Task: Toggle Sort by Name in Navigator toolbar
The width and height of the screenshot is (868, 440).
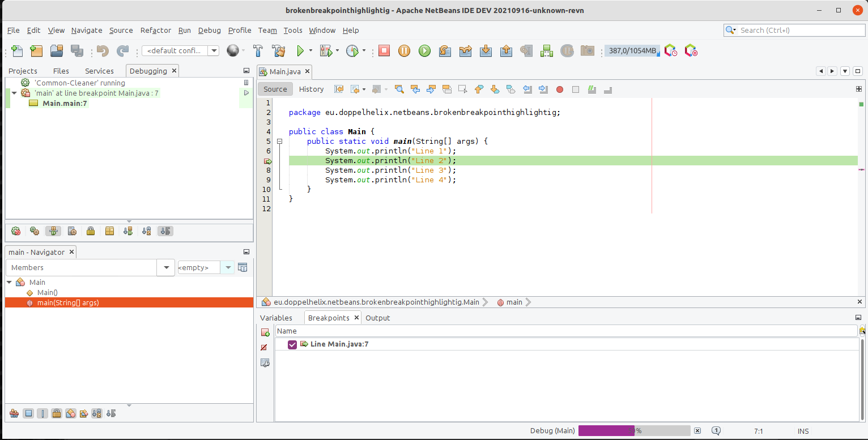Action: [97, 413]
